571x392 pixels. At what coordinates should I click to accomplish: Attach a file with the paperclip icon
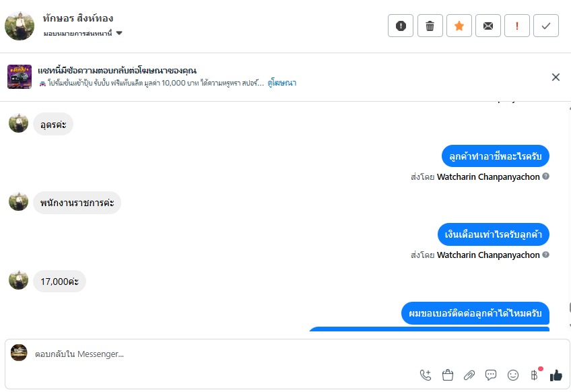click(x=469, y=375)
